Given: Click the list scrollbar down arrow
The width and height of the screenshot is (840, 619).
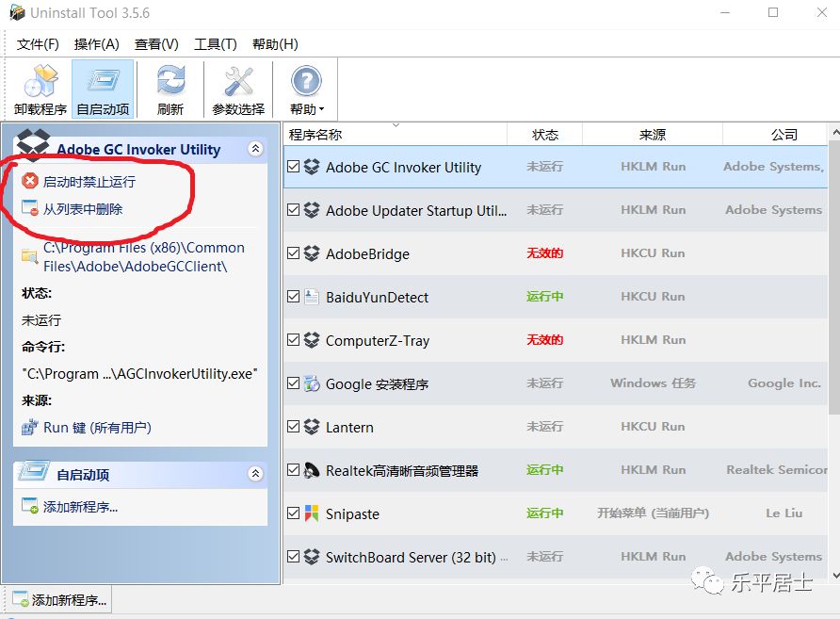Looking at the screenshot, I should click(x=834, y=576).
